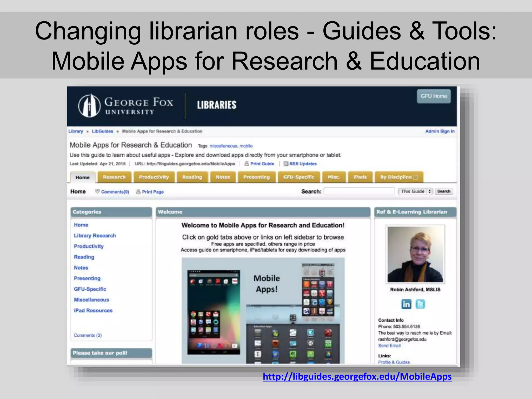This screenshot has width=532, height=399.
Task: Open GFU-Specific in Categories sidebar
Action: coord(90,289)
